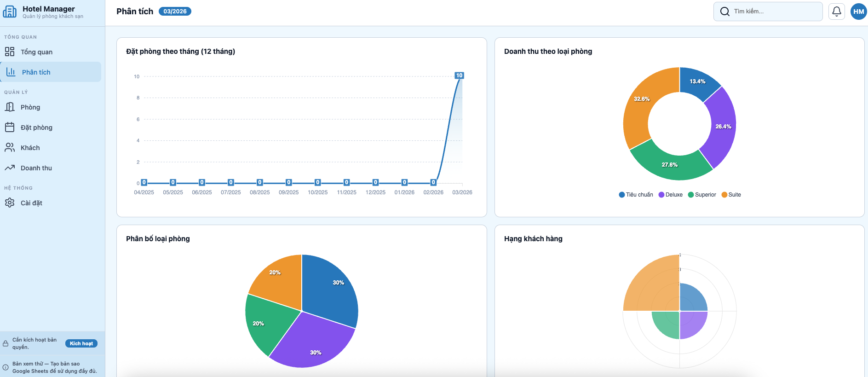
Task: Go to Doanh thu menu item
Action: click(36, 168)
